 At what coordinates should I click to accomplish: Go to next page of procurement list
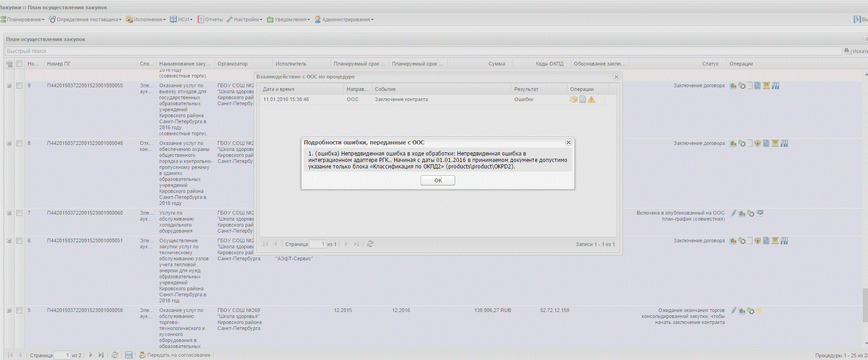point(91,355)
